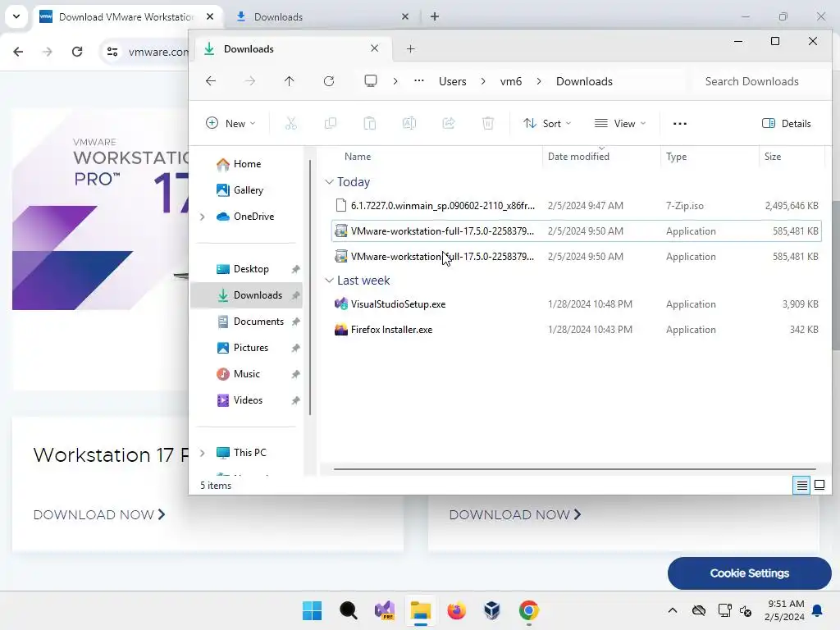The image size is (840, 630).
Task: Collapse the Last week group
Action: pyautogui.click(x=329, y=281)
